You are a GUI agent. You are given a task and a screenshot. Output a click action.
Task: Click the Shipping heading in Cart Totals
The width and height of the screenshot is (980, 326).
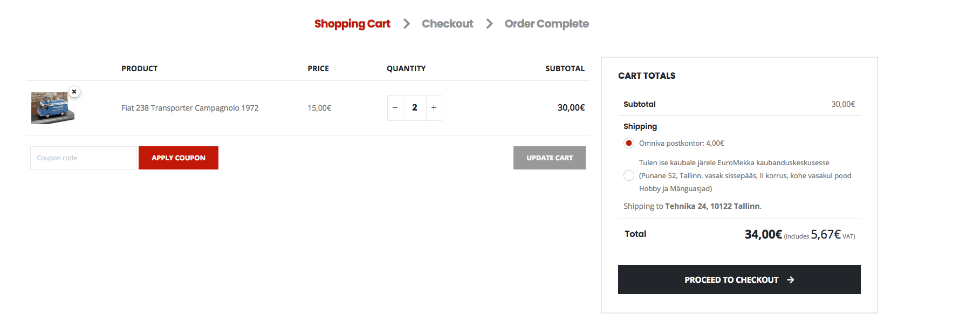(640, 126)
